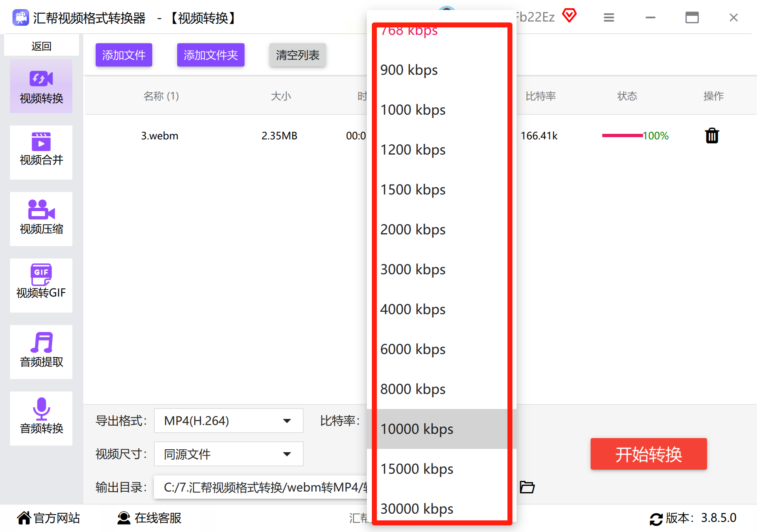Select 3000 kbps bitrate option
This screenshot has width=757, height=532.
[x=442, y=269]
